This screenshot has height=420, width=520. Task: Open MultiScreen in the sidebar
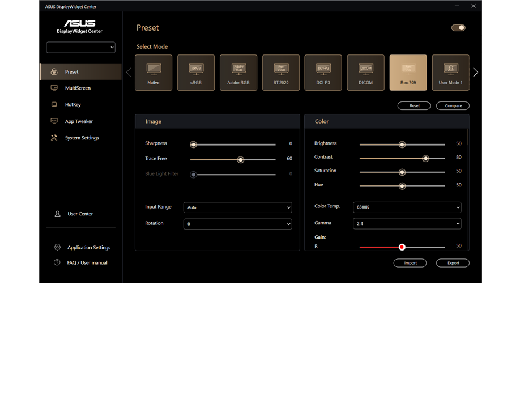(80, 88)
